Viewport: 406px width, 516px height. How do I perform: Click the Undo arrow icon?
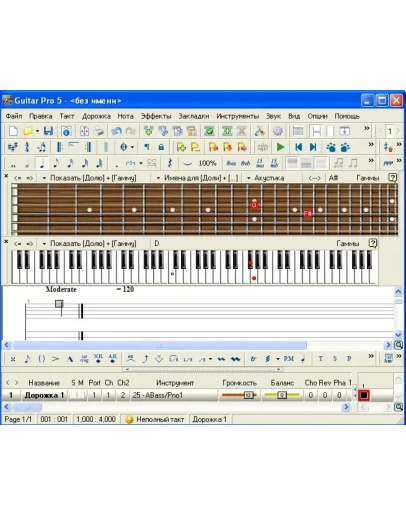pos(116,131)
